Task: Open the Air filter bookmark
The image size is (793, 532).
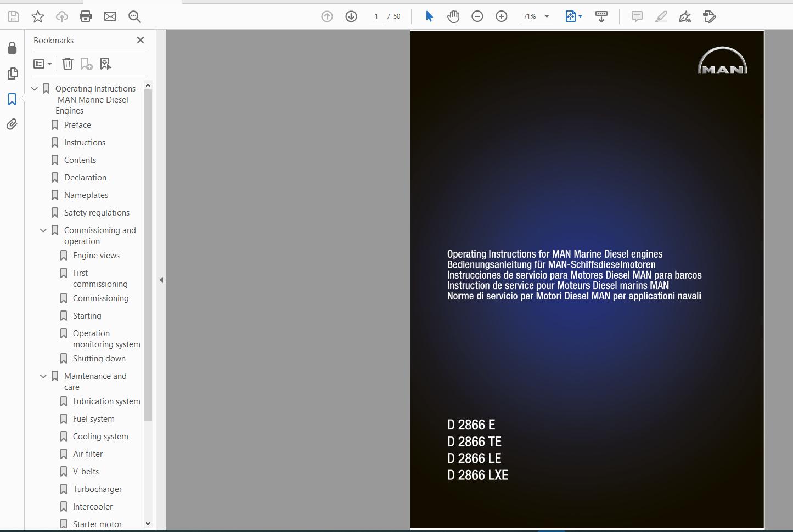Action: [88, 454]
